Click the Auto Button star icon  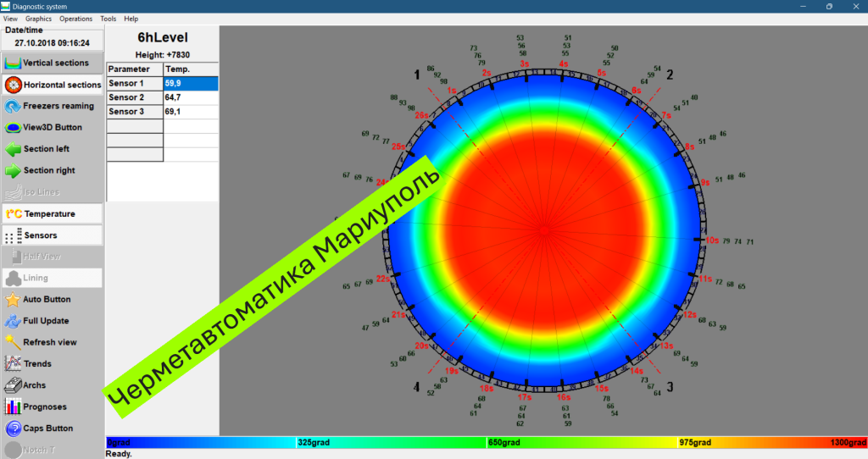click(13, 299)
